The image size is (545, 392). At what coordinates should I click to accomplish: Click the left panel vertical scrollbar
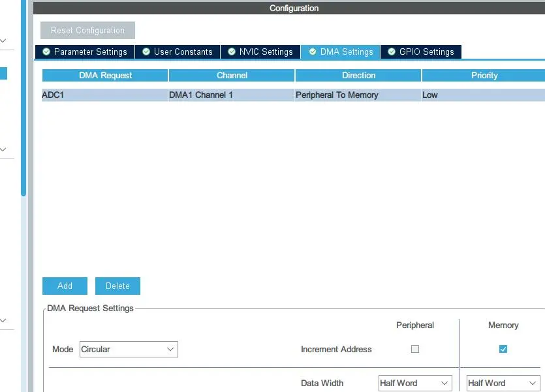(23, 98)
